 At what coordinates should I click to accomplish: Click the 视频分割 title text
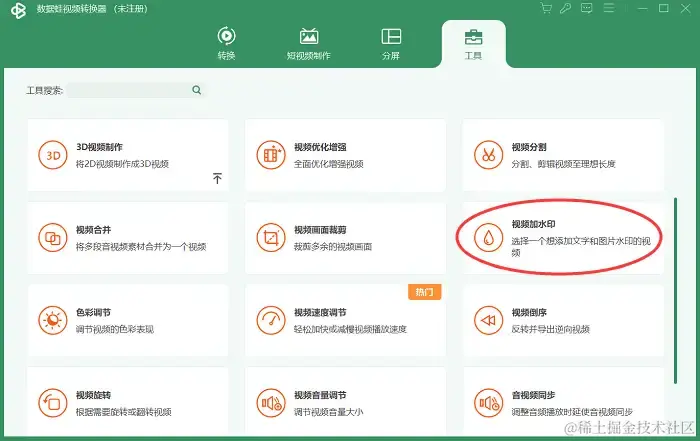coord(529,147)
